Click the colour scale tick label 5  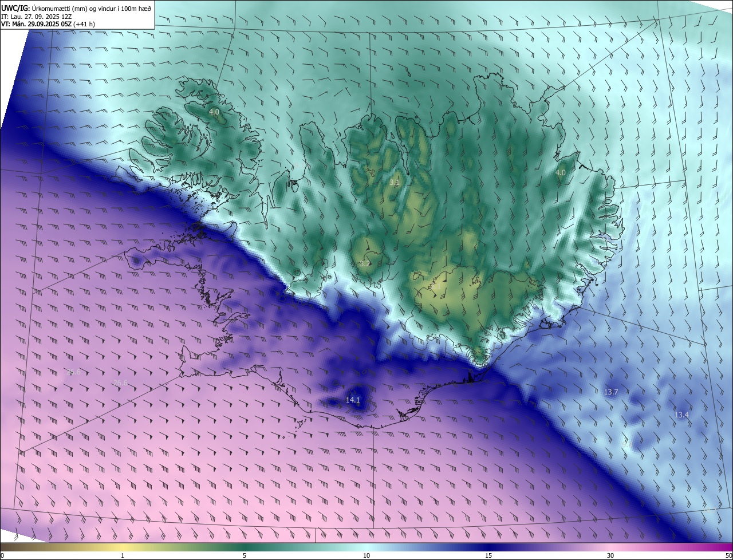[x=245, y=555]
